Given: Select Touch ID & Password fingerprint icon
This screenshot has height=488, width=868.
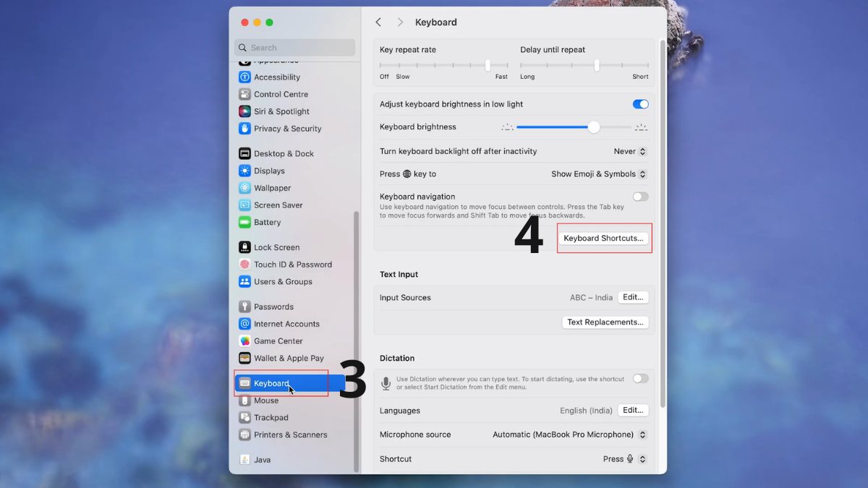Looking at the screenshot, I should (244, 265).
